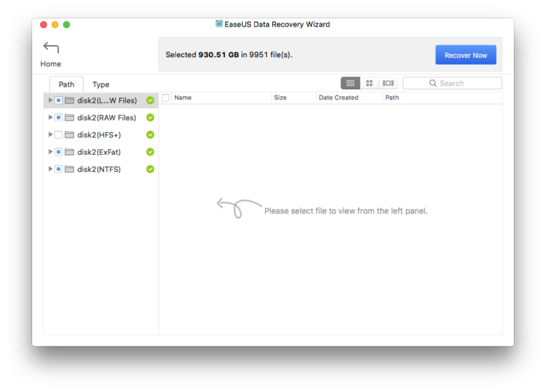Select the disk2(L...W Files) row text

(107, 101)
